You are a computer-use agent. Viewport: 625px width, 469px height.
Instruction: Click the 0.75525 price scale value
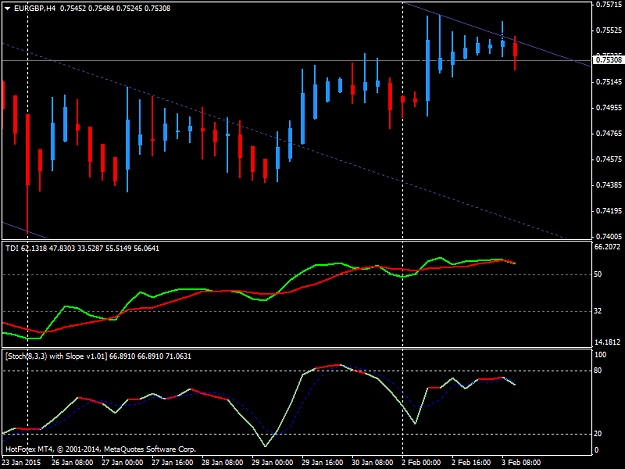click(609, 30)
